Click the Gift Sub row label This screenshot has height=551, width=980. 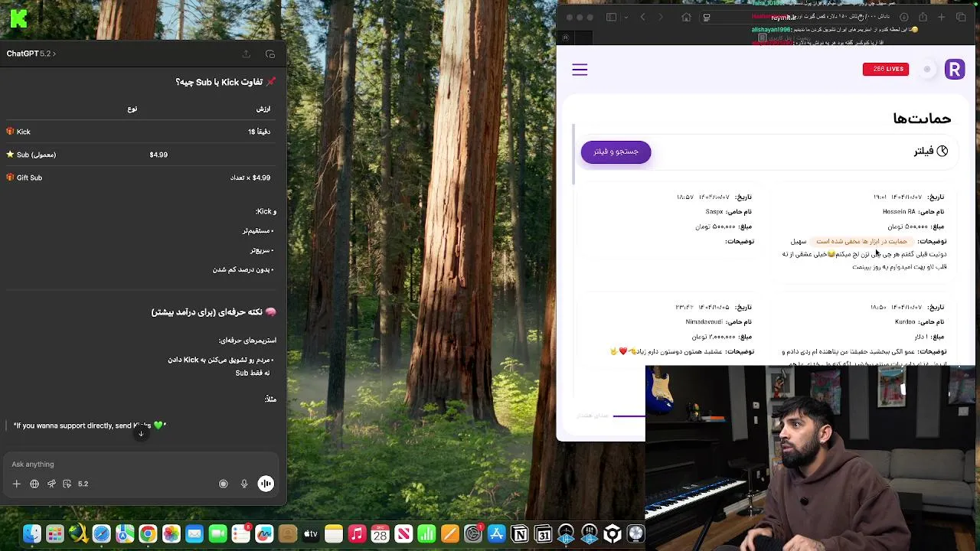click(x=29, y=178)
